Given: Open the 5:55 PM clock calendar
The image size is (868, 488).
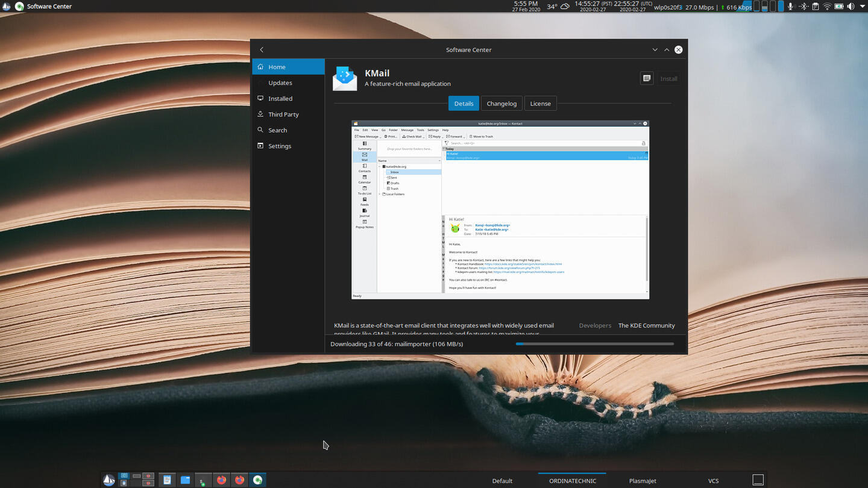Looking at the screenshot, I should (526, 7).
